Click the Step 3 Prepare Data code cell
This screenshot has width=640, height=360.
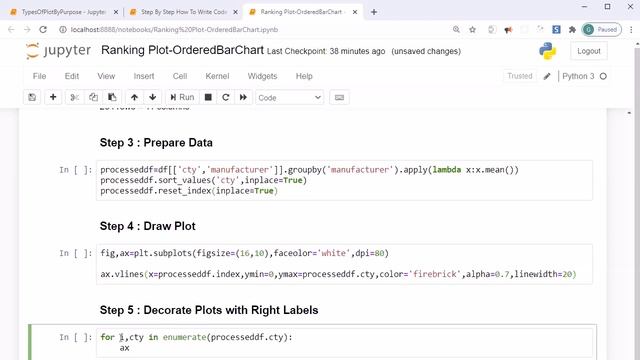click(x=344, y=180)
